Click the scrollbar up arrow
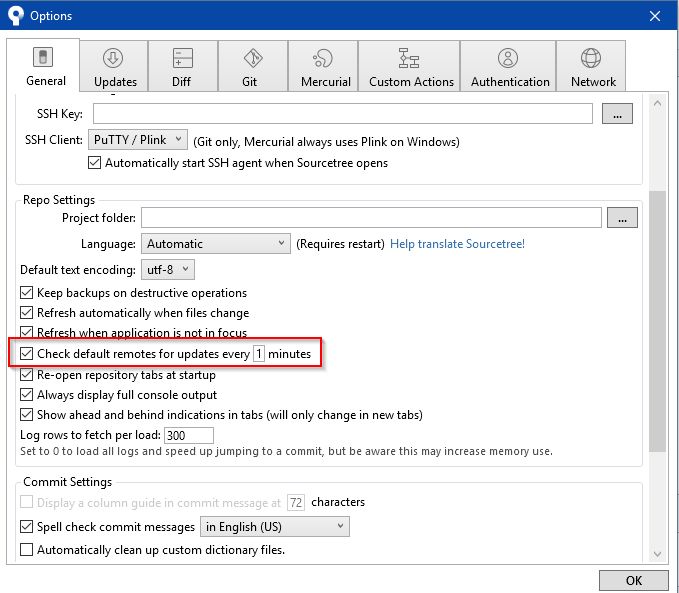The width and height of the screenshot is (679, 593). tap(657, 104)
